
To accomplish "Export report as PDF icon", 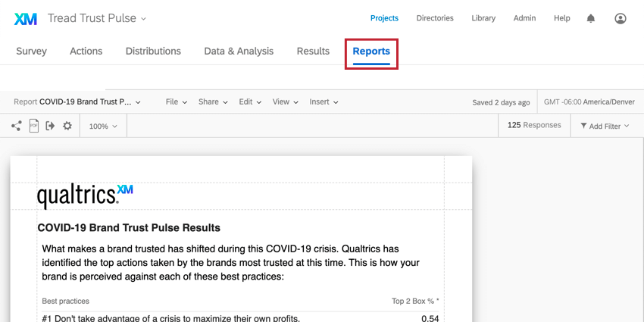I will (33, 126).
